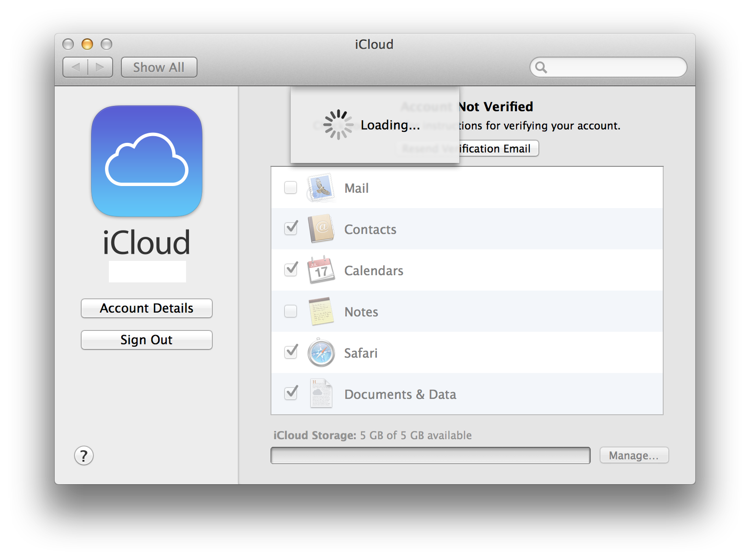Click the Not Verified heading
The height and width of the screenshot is (560, 750).
(x=496, y=106)
